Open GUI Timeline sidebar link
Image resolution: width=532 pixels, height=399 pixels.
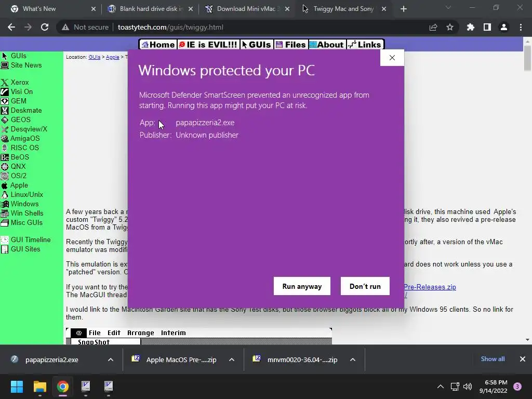coord(31,240)
